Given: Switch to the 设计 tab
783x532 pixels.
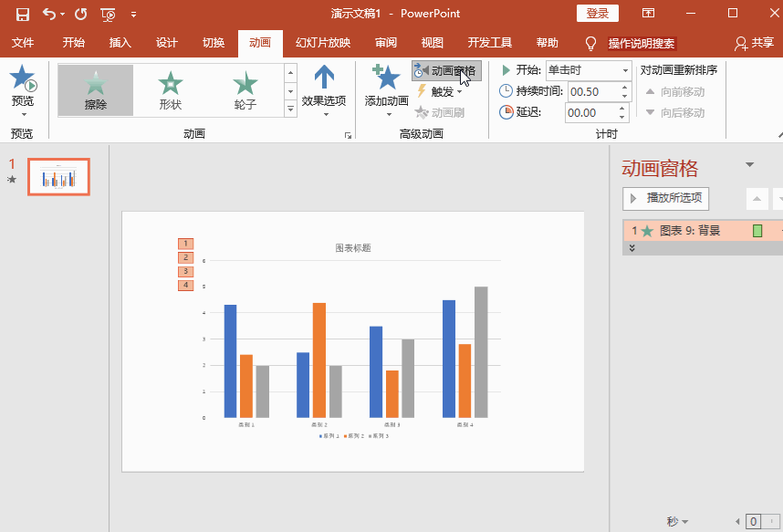Looking at the screenshot, I should click(167, 43).
